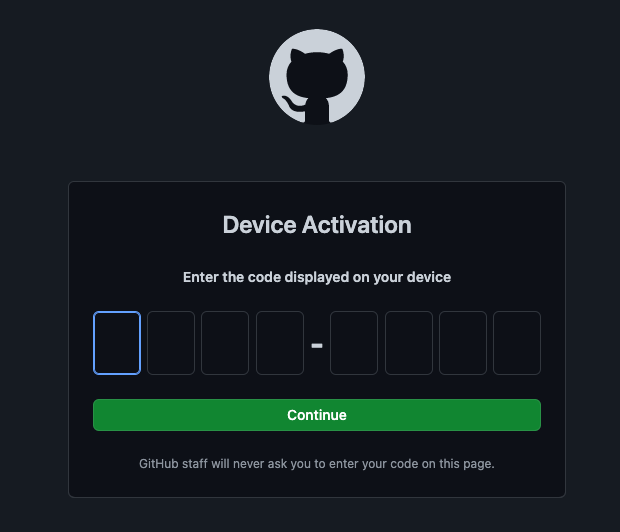Click the word GitHub in the footer notice
620x532 pixels.
coord(159,464)
